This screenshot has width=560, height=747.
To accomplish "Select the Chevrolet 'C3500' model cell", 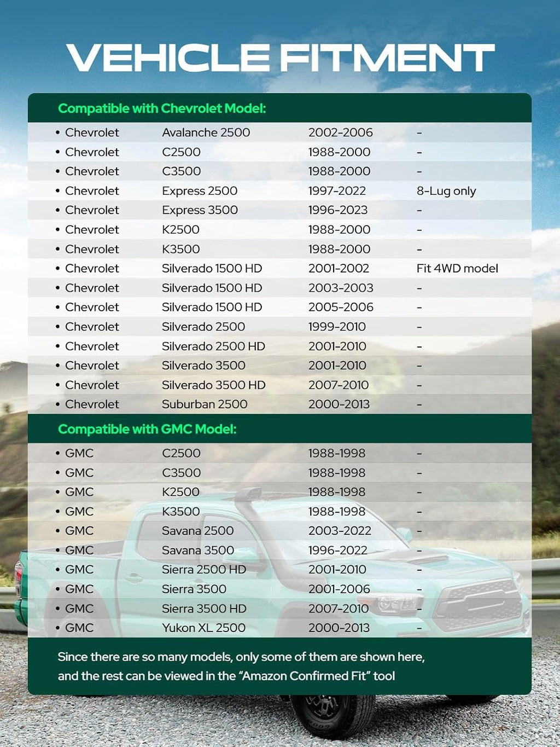I will [x=181, y=171].
